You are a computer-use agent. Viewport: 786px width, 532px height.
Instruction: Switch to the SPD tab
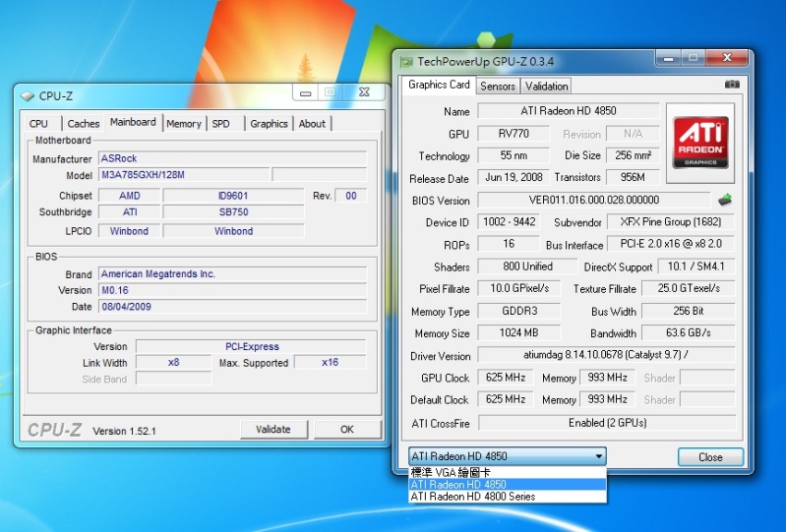click(x=221, y=124)
